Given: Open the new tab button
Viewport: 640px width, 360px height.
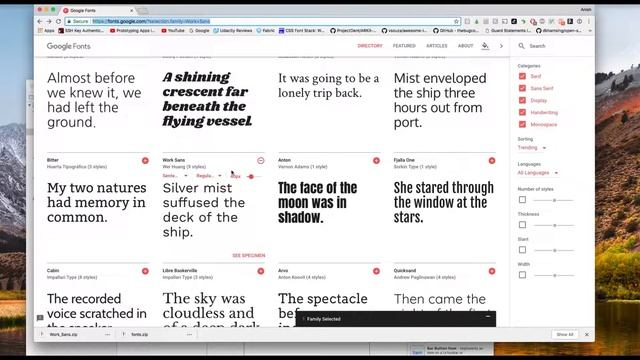Looking at the screenshot, I should coord(142,10).
